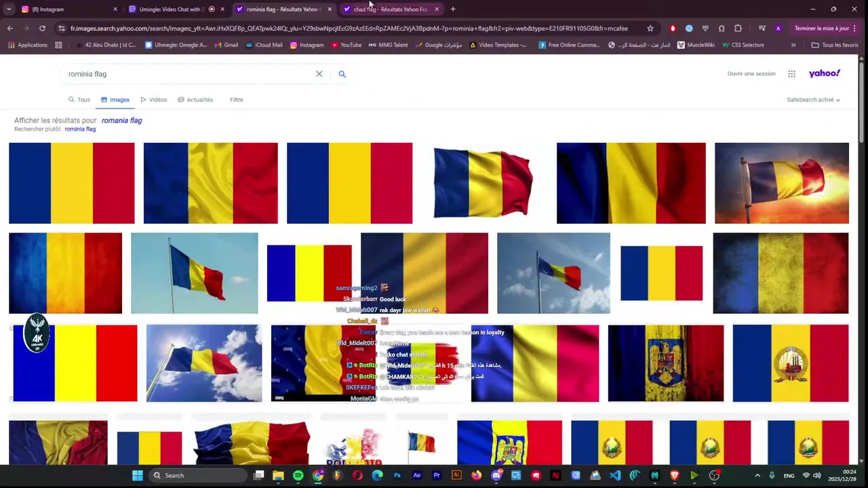Screen dimensions: 868x488
Task: Select the Tous search tab
Action: click(x=79, y=100)
